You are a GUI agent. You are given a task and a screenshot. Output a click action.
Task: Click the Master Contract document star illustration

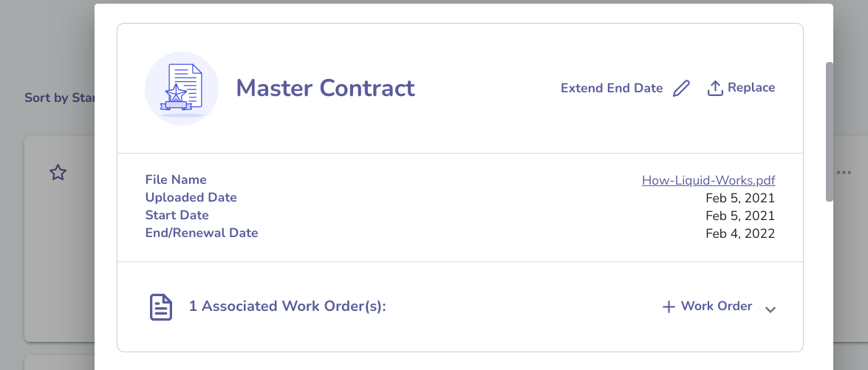coord(182,89)
